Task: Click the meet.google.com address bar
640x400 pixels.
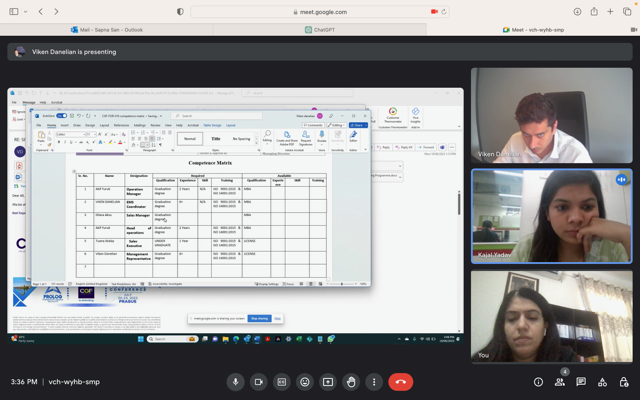Action: coord(320,12)
